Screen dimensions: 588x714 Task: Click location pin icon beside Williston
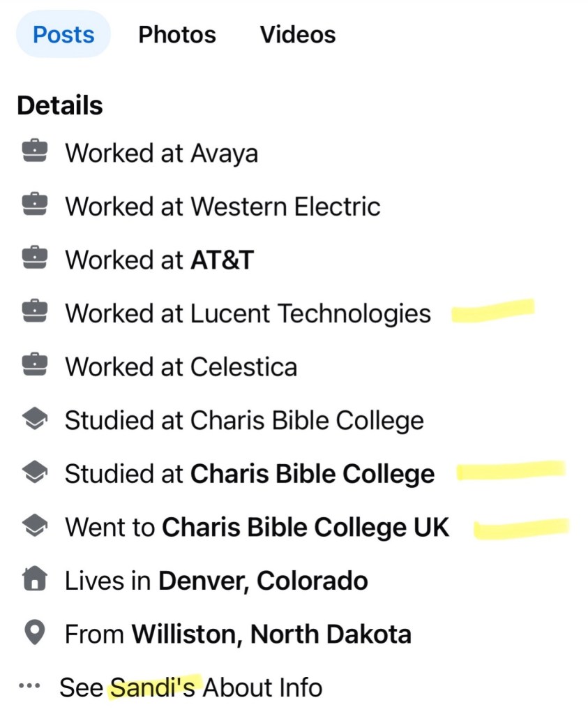pos(34,633)
